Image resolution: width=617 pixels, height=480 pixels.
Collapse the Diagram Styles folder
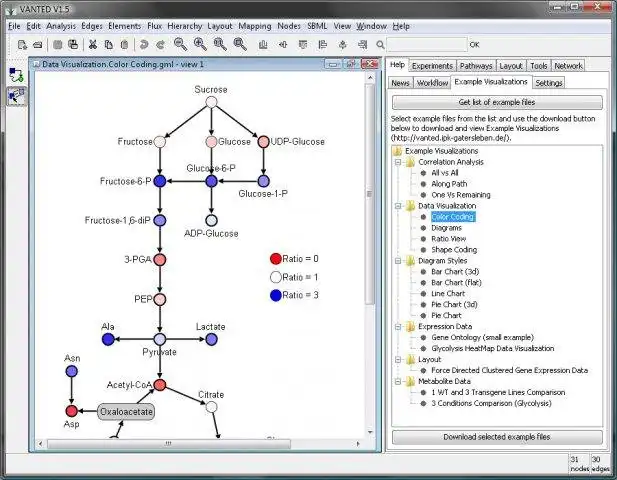[398, 260]
